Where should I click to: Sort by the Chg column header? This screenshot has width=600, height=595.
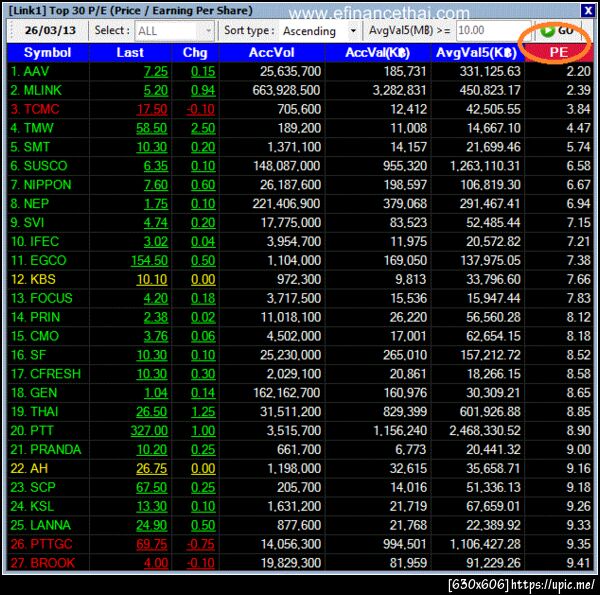point(195,52)
